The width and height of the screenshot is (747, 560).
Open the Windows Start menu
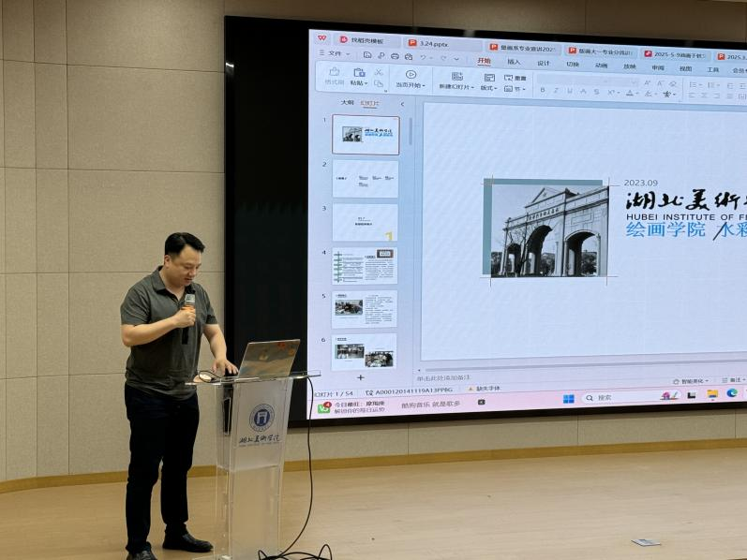568,398
